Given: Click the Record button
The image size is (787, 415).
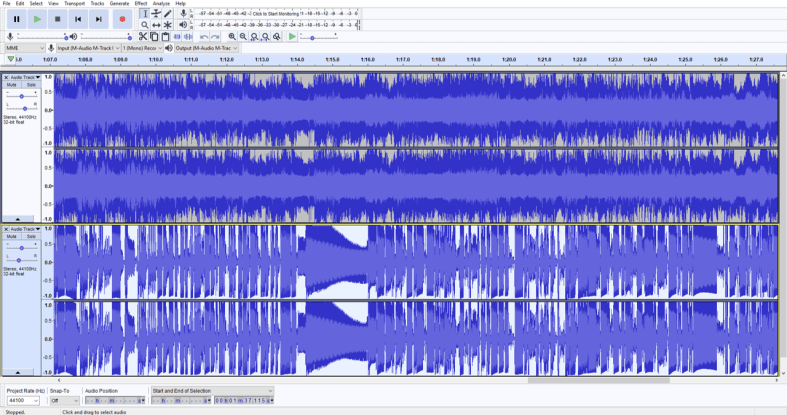Looking at the screenshot, I should [122, 19].
